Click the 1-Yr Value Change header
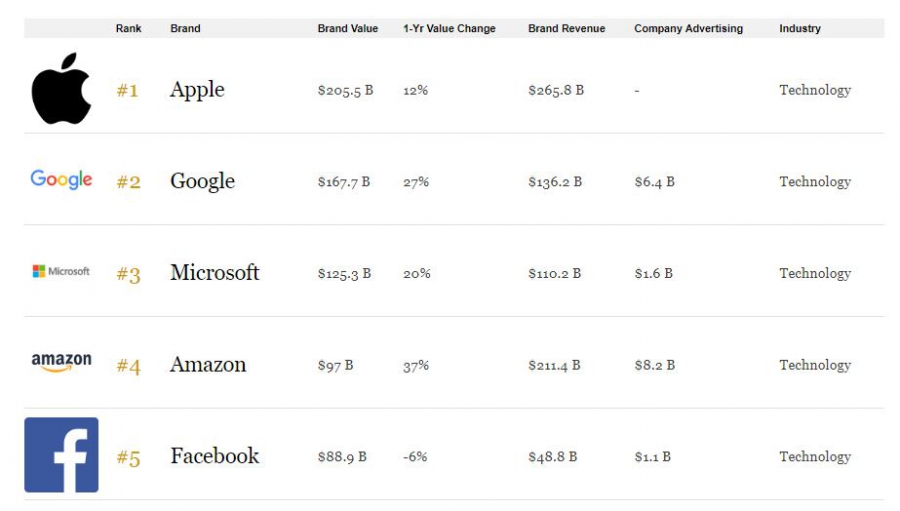 click(449, 28)
